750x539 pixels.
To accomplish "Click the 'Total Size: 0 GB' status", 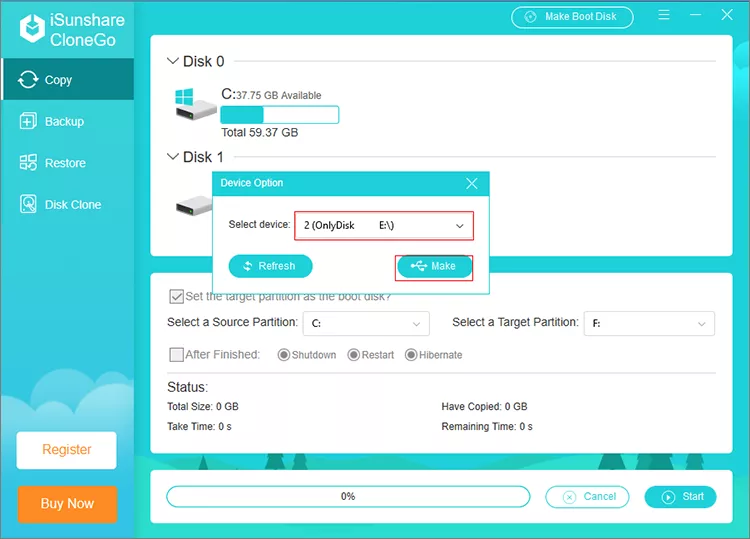I will click(x=203, y=407).
